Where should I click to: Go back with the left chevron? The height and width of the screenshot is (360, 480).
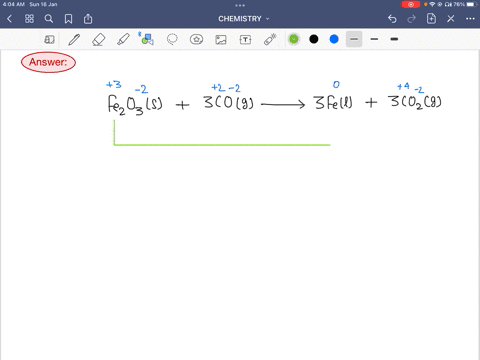pyautogui.click(x=9, y=19)
